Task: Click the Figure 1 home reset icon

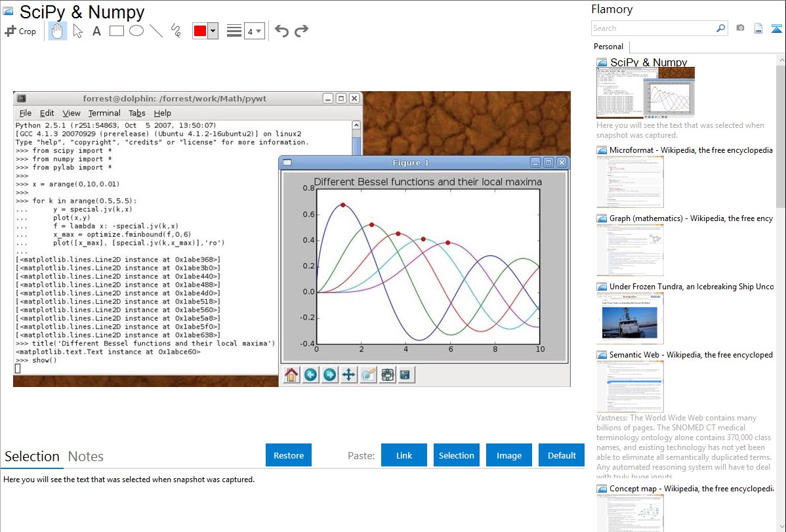Action: (x=291, y=375)
